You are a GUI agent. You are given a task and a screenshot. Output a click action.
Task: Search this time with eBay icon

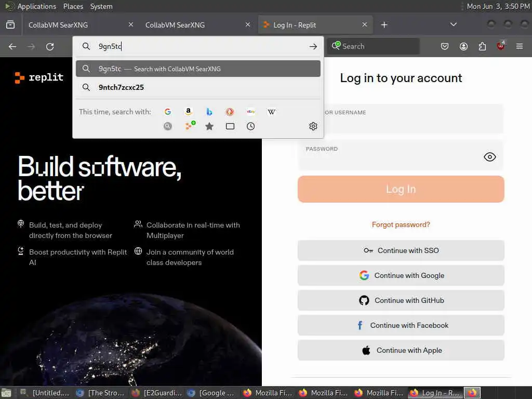point(251,112)
